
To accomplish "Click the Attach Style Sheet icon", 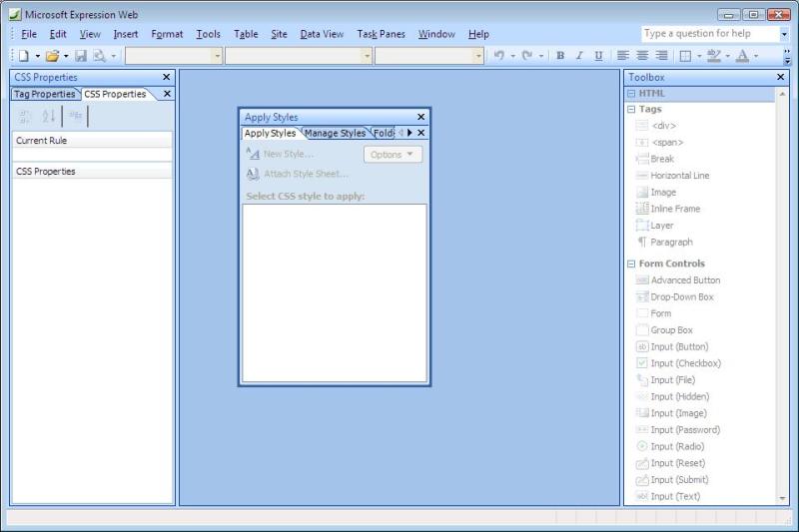I will (x=253, y=174).
